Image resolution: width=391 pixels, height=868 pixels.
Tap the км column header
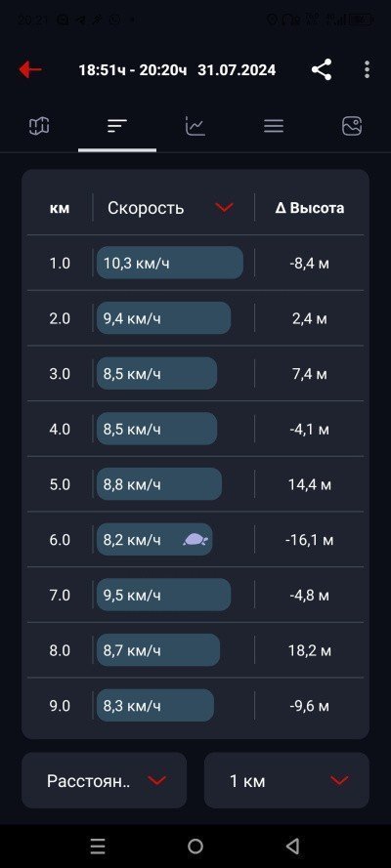60,208
